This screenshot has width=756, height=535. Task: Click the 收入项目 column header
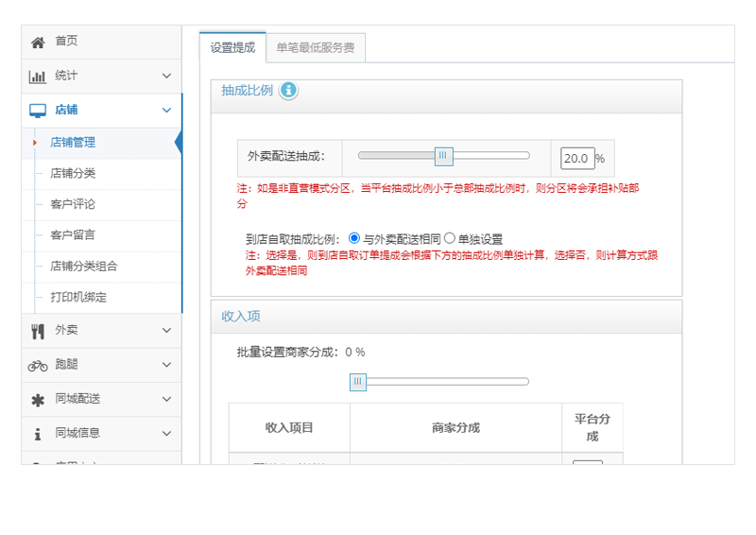coord(289,428)
